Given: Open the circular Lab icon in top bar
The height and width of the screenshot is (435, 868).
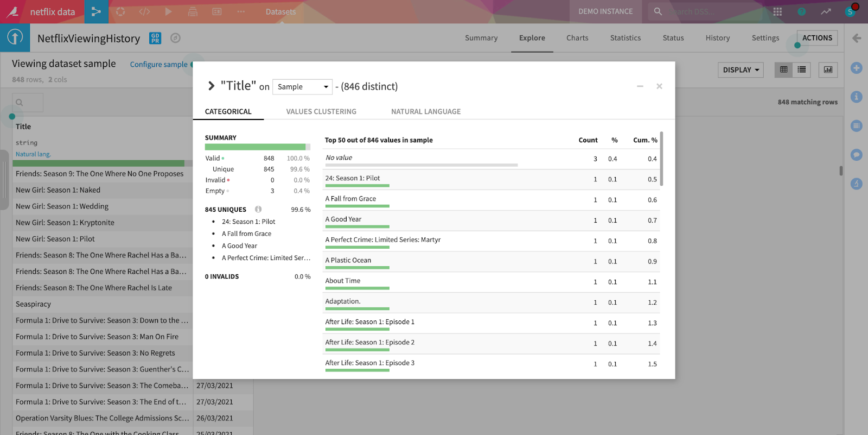Looking at the screenshot, I should point(120,11).
